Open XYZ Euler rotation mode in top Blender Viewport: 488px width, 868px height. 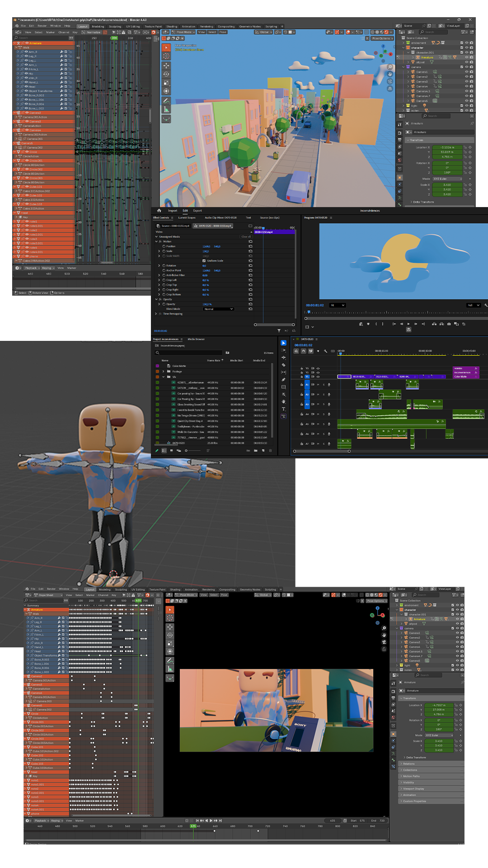(448, 179)
